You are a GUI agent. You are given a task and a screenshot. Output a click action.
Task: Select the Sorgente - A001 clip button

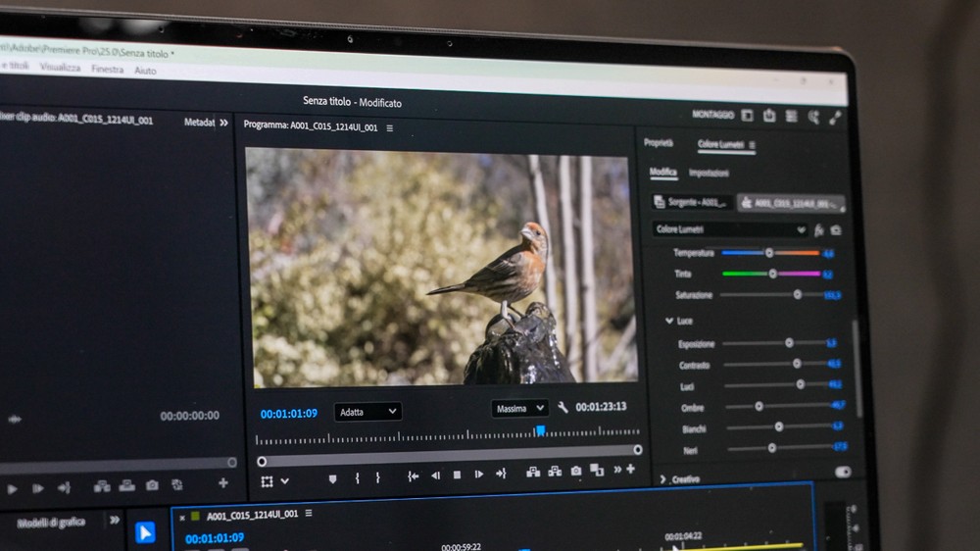click(x=691, y=202)
